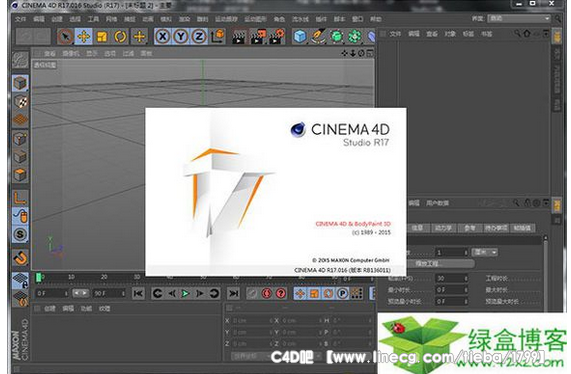Click the Render View clapperboard icon
This screenshot has height=374, width=571.
[239, 37]
